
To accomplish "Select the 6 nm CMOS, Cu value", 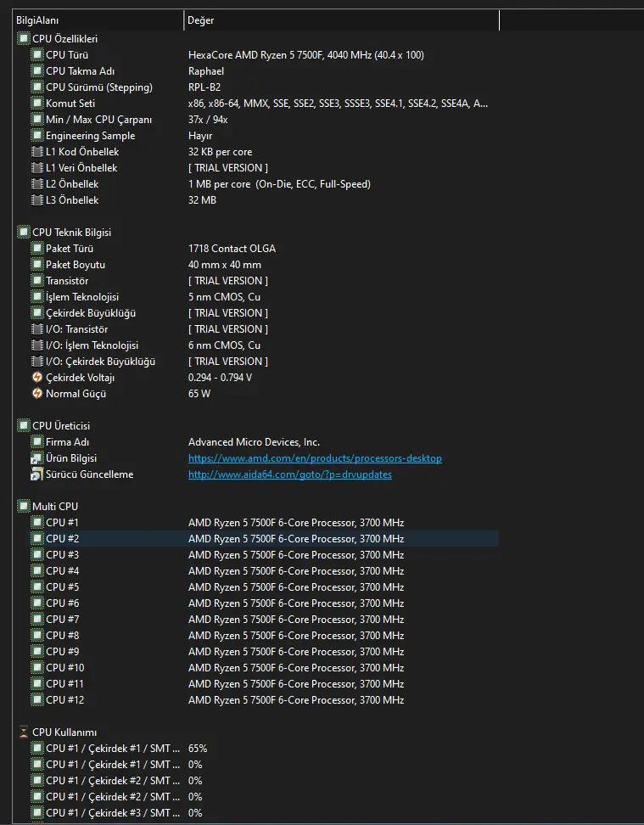I will point(224,345).
